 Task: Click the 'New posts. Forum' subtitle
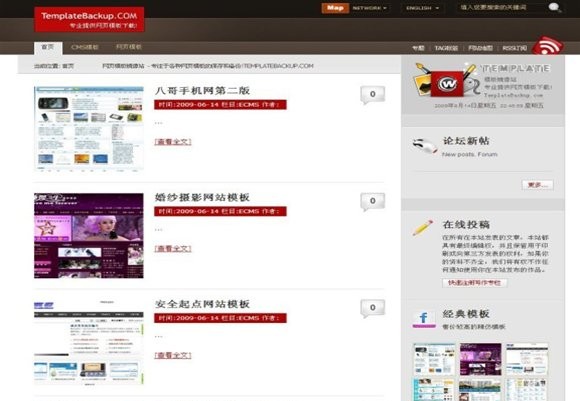tap(470, 154)
